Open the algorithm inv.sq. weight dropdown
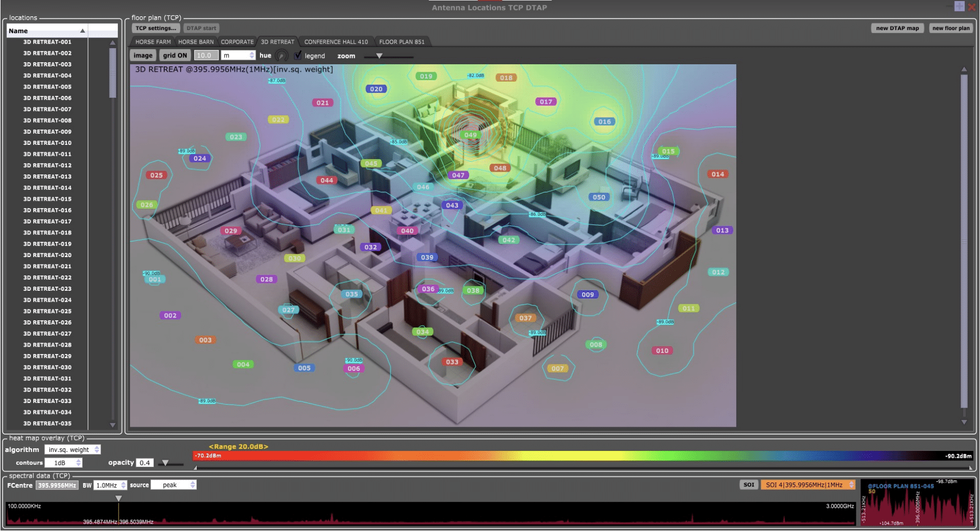The image size is (980, 531). pyautogui.click(x=73, y=450)
